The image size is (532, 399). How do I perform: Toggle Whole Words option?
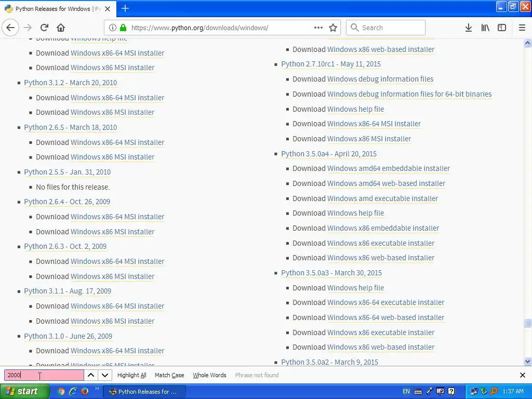pos(209,375)
